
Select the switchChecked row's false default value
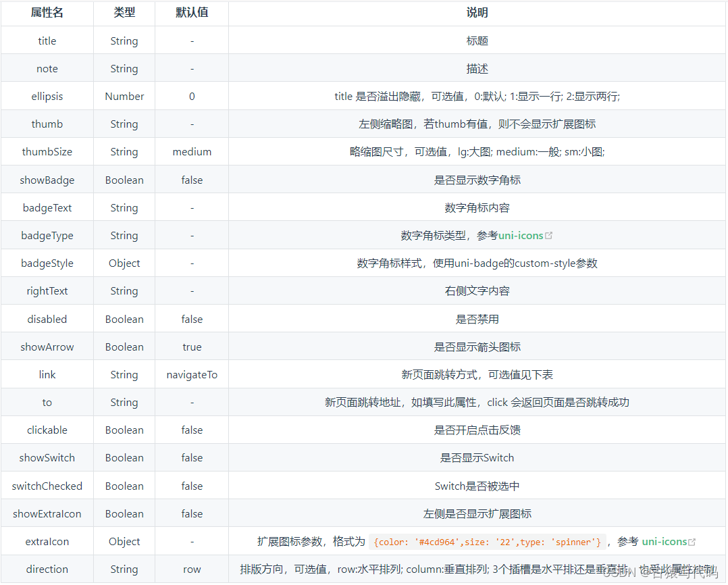coord(192,485)
